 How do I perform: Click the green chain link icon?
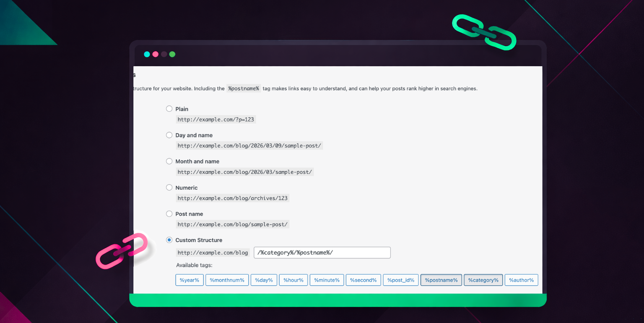coord(484,32)
